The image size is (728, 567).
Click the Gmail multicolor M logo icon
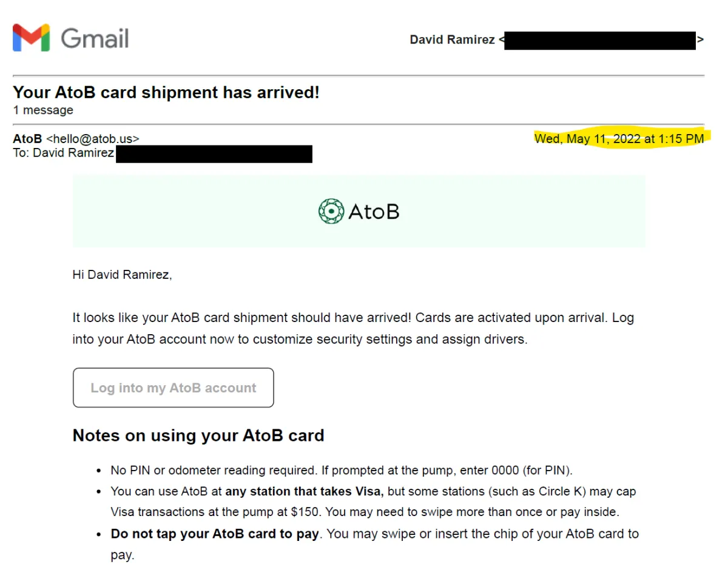coord(31,38)
